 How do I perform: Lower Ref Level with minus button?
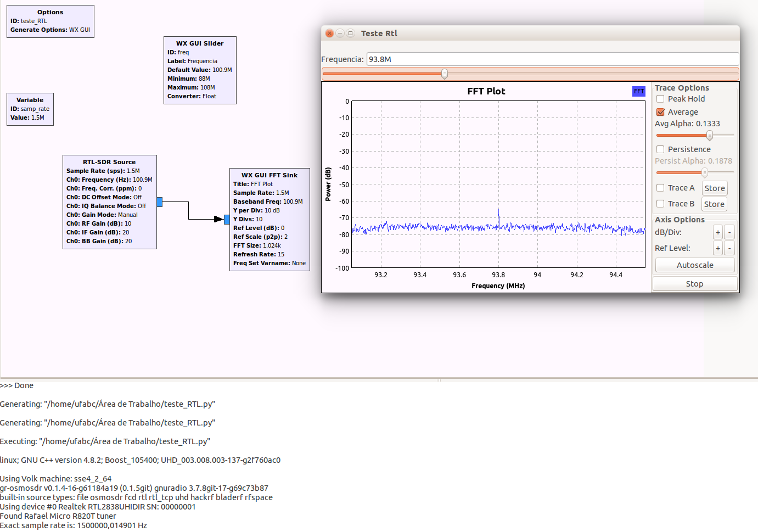(x=729, y=248)
